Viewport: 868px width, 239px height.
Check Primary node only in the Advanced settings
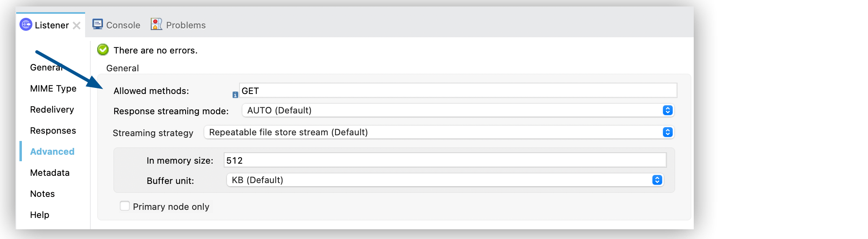coord(124,206)
